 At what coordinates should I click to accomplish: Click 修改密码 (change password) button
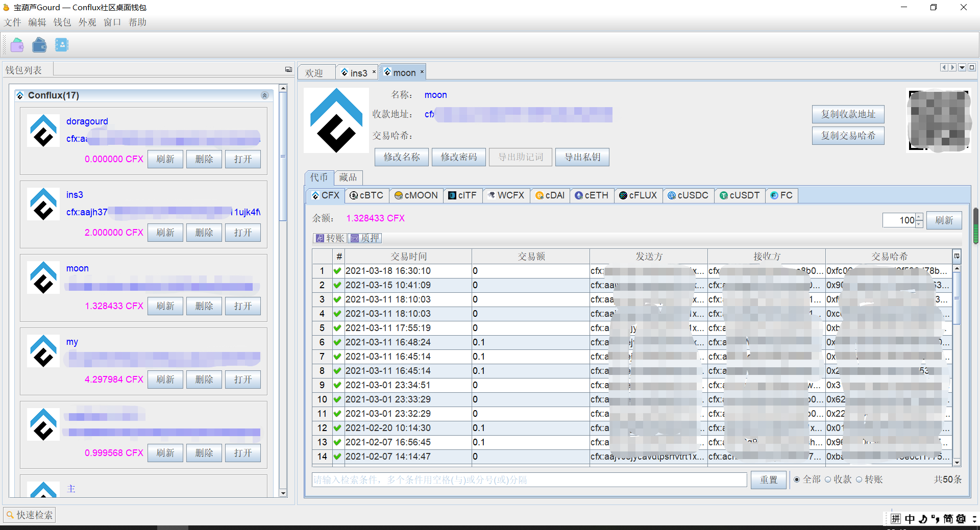pyautogui.click(x=459, y=157)
